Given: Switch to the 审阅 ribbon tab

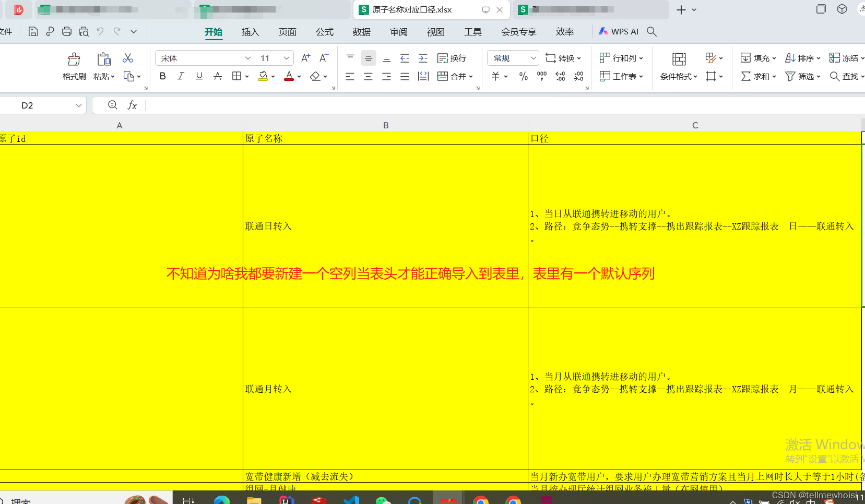Looking at the screenshot, I should click(399, 32).
